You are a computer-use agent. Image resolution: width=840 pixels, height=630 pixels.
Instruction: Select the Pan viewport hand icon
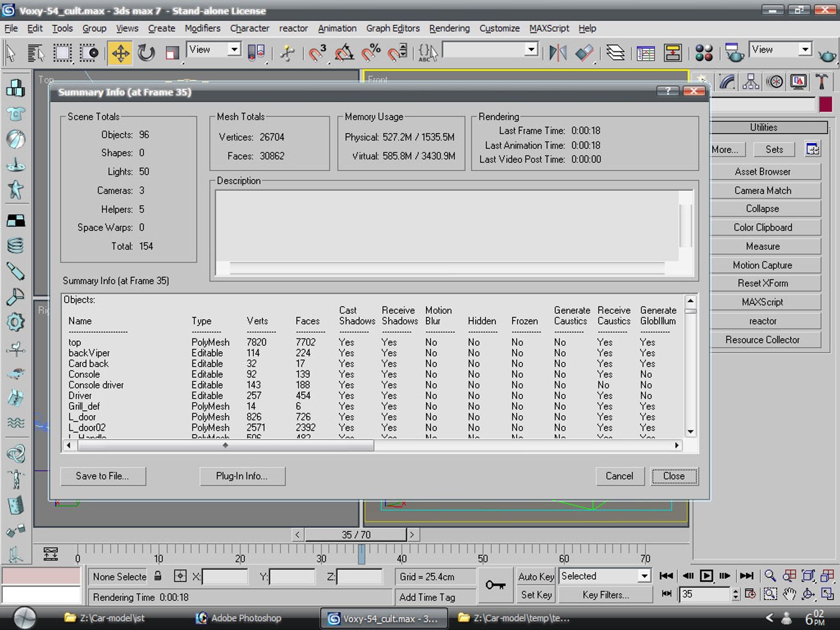point(789,594)
